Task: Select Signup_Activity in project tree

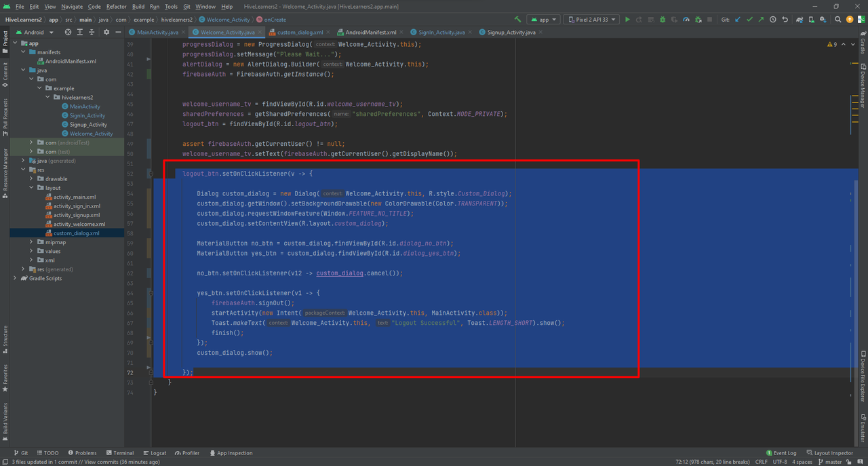Action: pyautogui.click(x=88, y=125)
